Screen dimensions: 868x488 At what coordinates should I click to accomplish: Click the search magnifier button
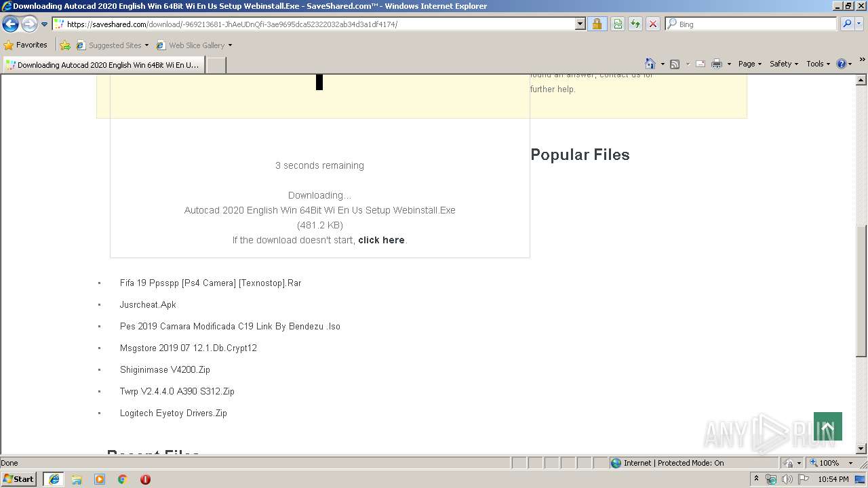point(846,24)
